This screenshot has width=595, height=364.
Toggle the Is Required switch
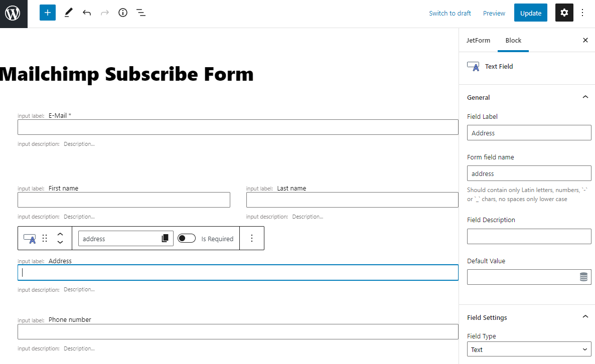click(x=187, y=239)
